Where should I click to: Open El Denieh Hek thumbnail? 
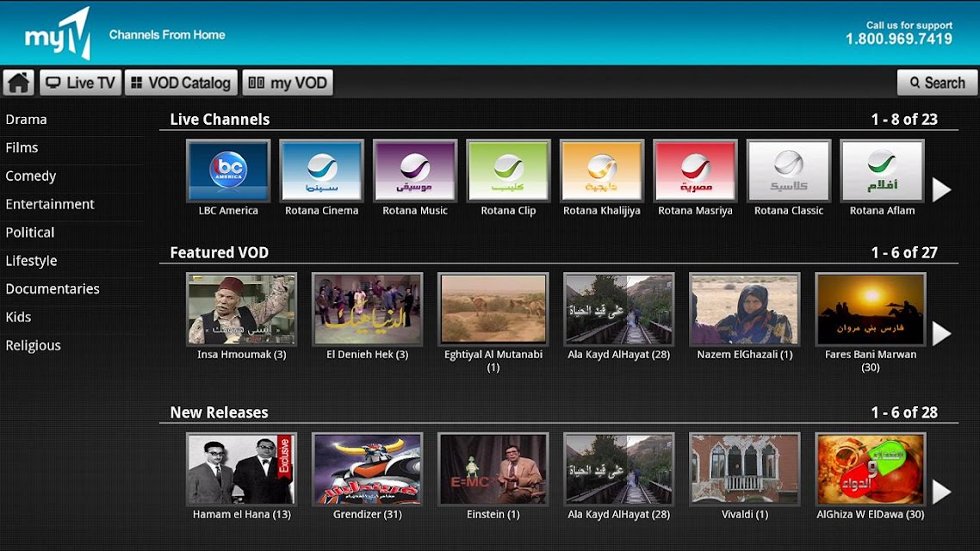[x=368, y=309]
